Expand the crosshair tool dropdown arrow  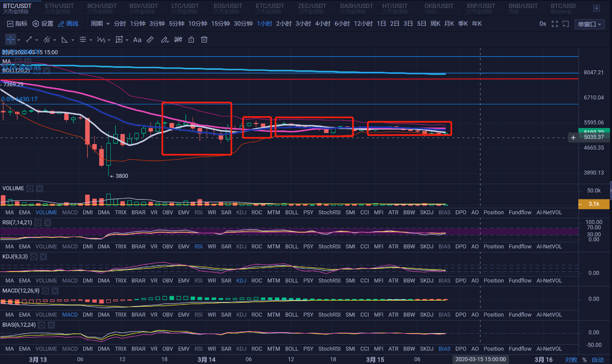click(x=18, y=40)
